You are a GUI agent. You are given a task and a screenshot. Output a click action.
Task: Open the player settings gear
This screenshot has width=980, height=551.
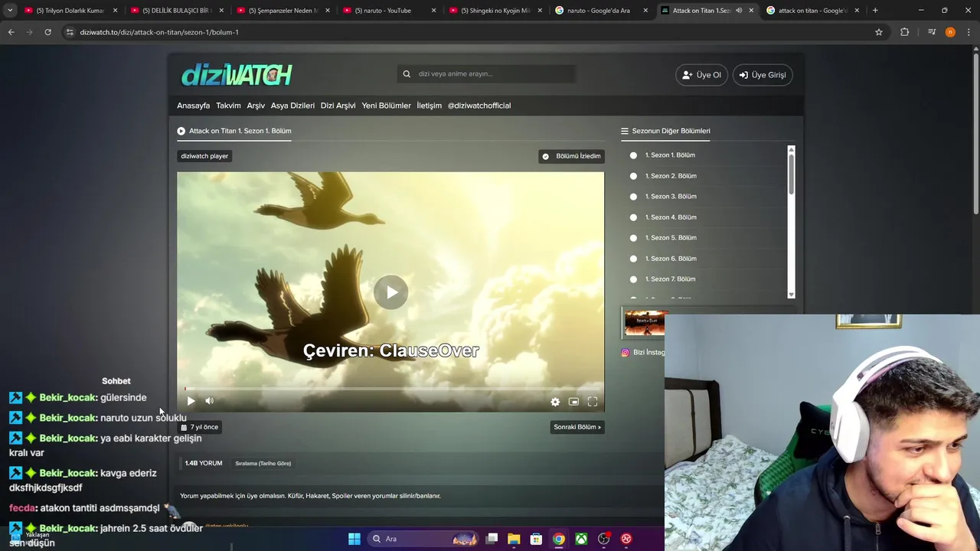(555, 402)
